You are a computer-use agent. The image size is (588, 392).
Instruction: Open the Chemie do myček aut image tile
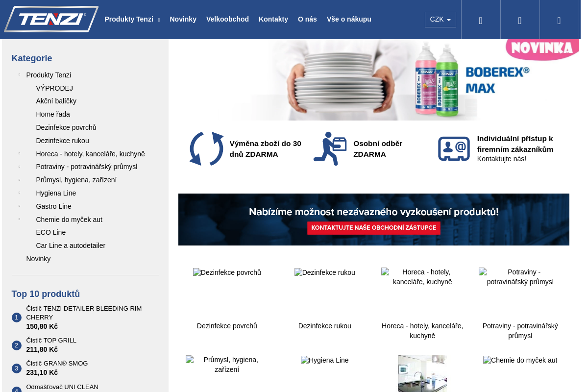click(x=520, y=360)
